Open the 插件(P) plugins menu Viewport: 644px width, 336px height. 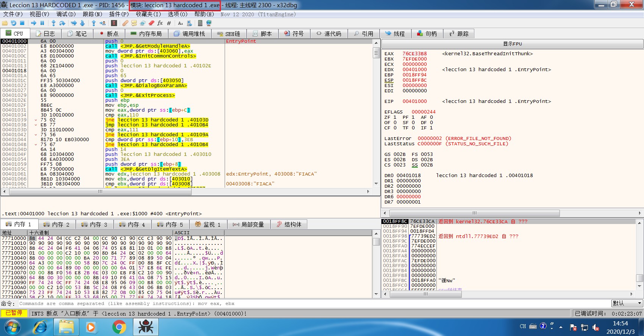coord(119,14)
